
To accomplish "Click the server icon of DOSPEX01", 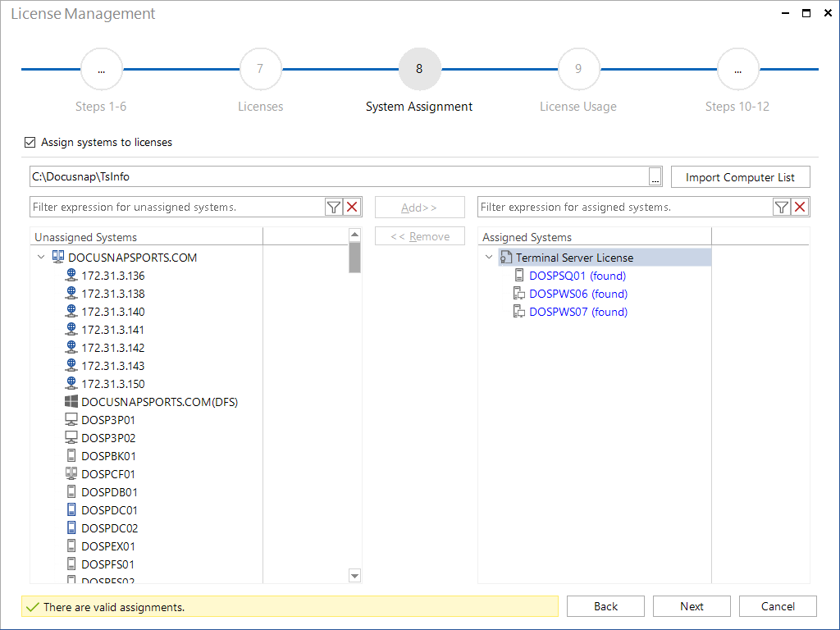I will 71,546.
